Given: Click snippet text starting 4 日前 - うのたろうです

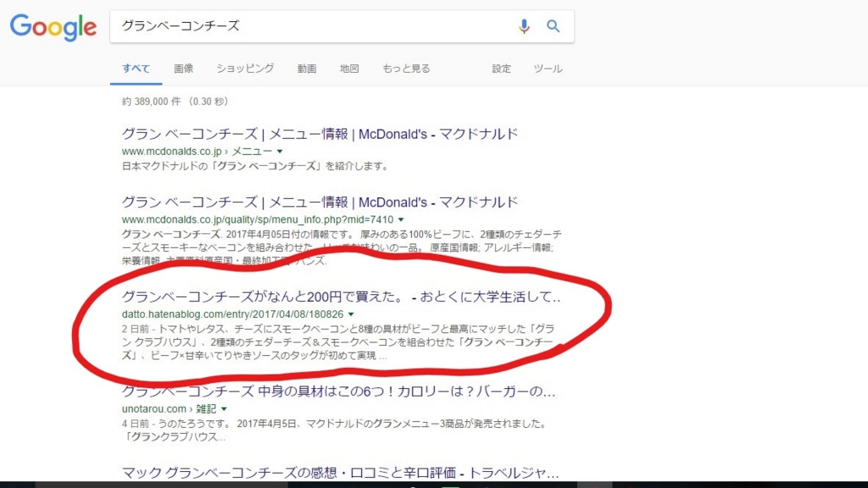Looking at the screenshot, I should click(334, 430).
